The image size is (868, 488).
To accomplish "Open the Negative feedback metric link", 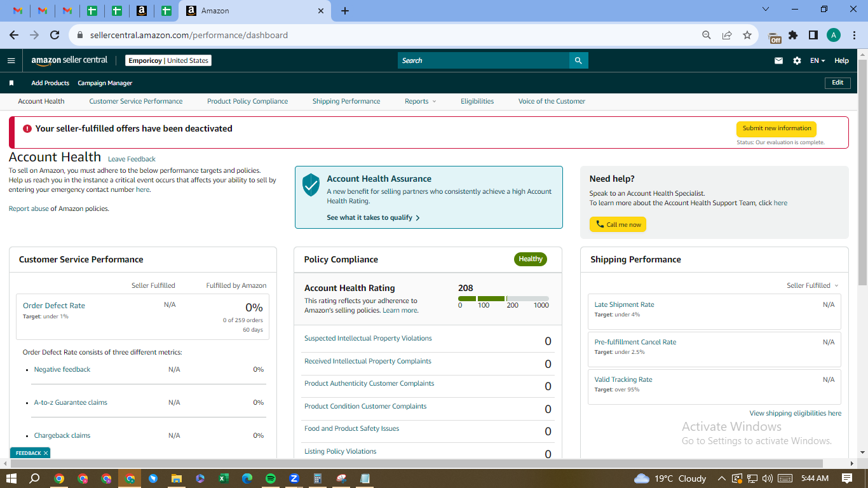I will pos(62,369).
